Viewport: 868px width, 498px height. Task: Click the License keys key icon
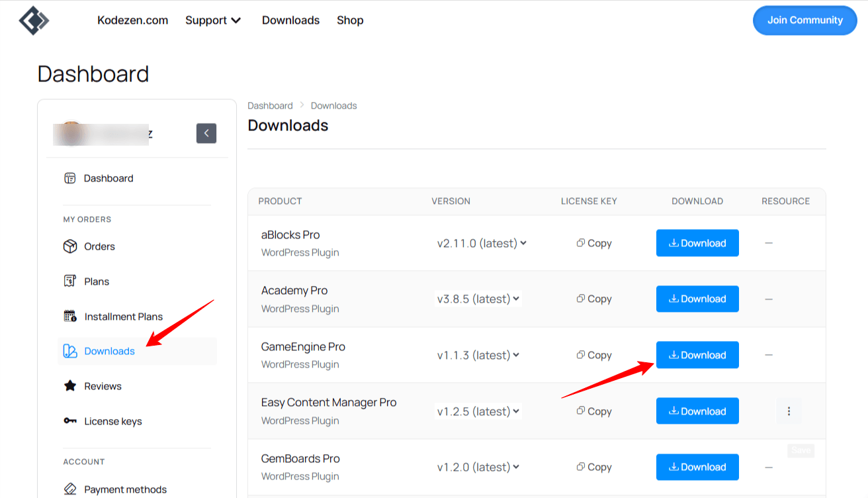click(x=69, y=421)
